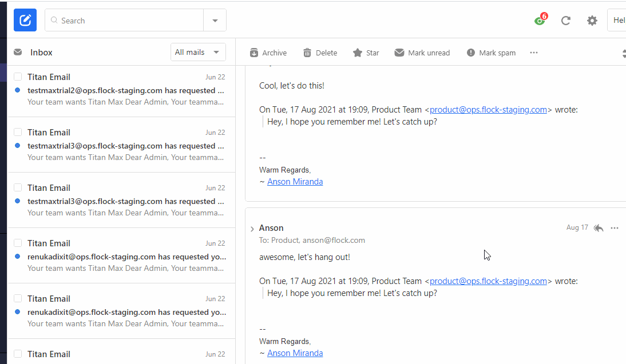The height and width of the screenshot is (364, 626).
Task: Archive the open conversation
Action: tap(268, 53)
